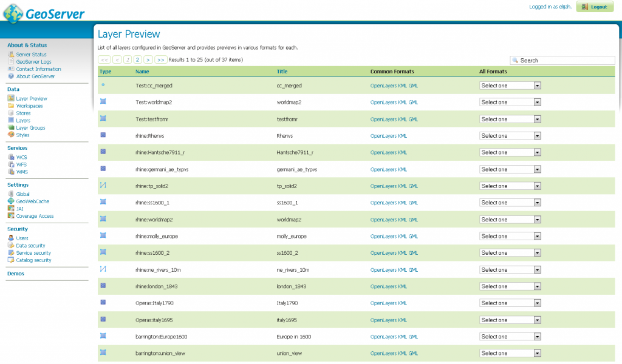This screenshot has height=364, width=622.
Task: Jump to first page with << button
Action: (104, 60)
